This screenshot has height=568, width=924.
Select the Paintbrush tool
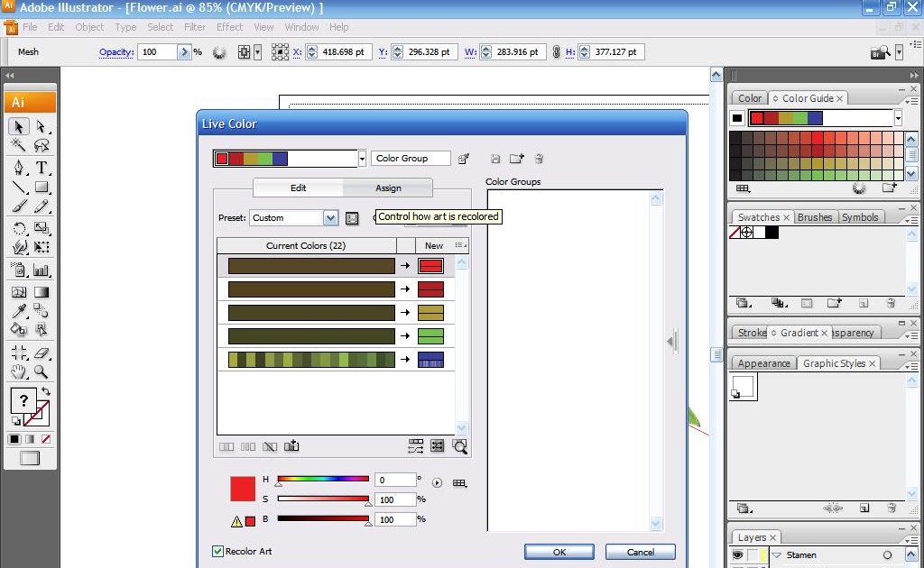(18, 206)
